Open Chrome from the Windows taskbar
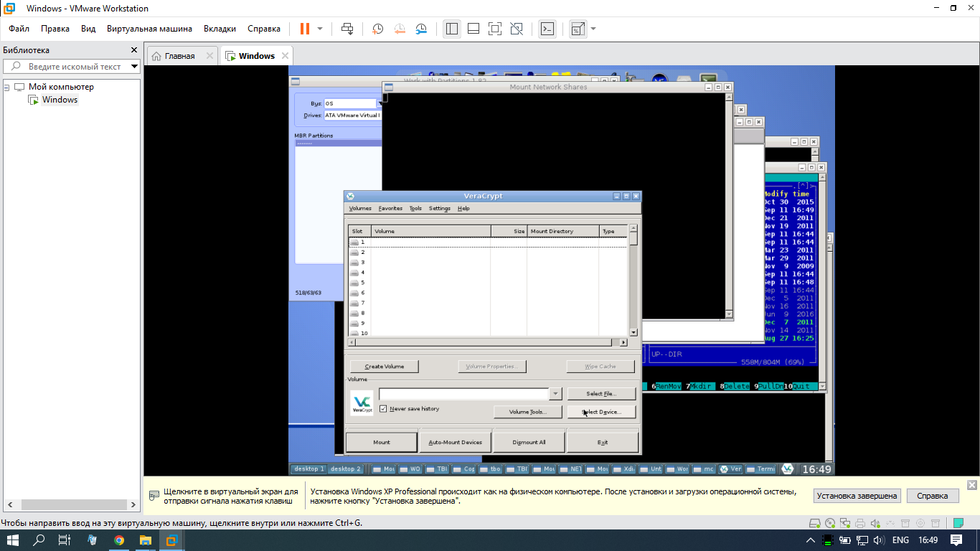Screen dimensions: 980x551 point(119,540)
